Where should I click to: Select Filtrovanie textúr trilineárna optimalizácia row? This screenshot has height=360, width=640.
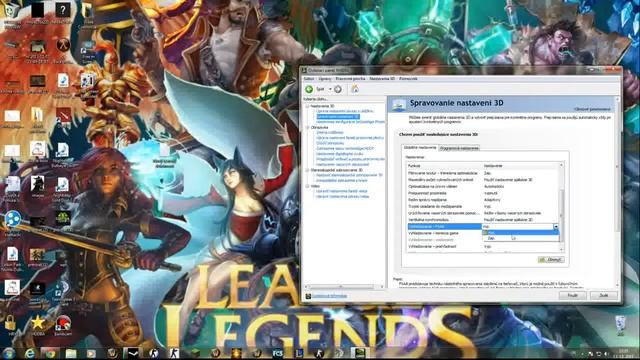[x=483, y=173]
